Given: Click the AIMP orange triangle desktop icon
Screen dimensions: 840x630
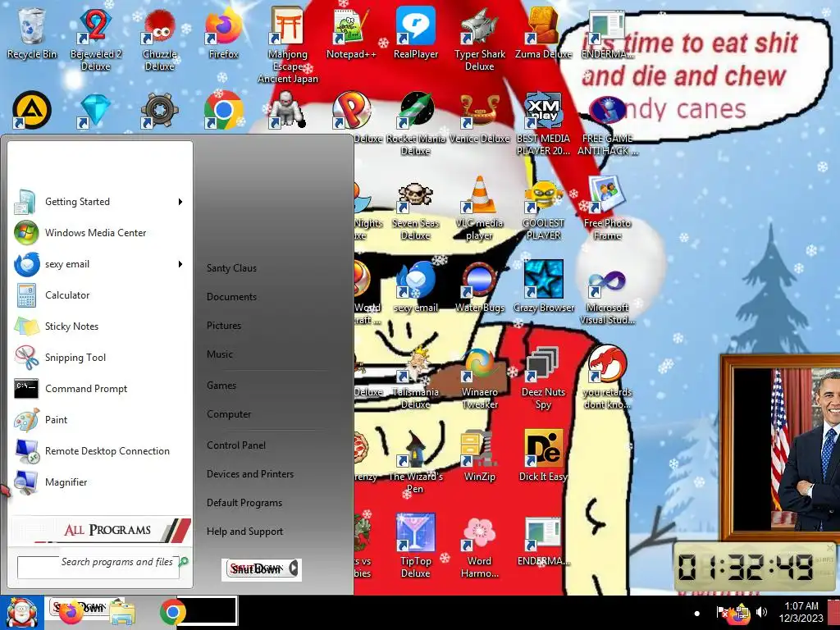Looking at the screenshot, I should coord(32,111).
